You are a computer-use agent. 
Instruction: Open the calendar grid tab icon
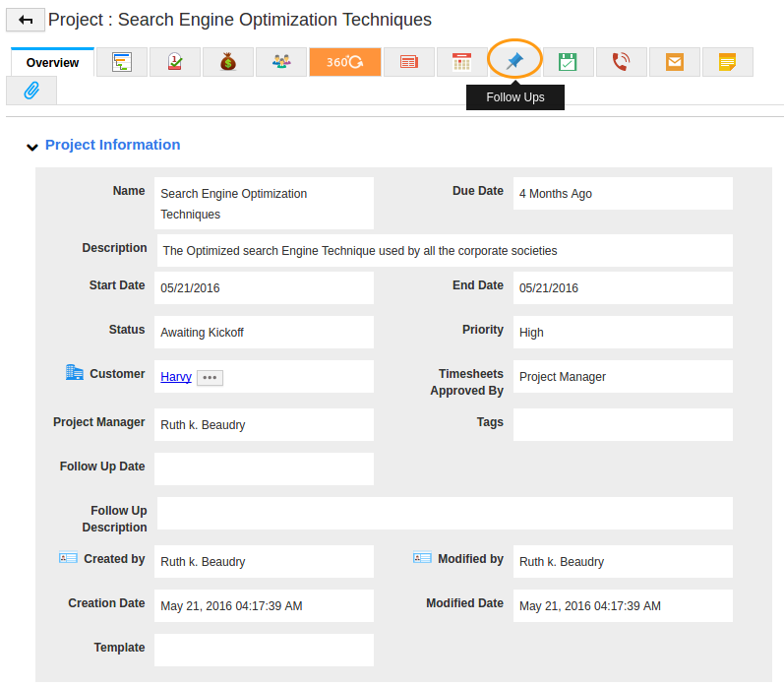coord(461,62)
